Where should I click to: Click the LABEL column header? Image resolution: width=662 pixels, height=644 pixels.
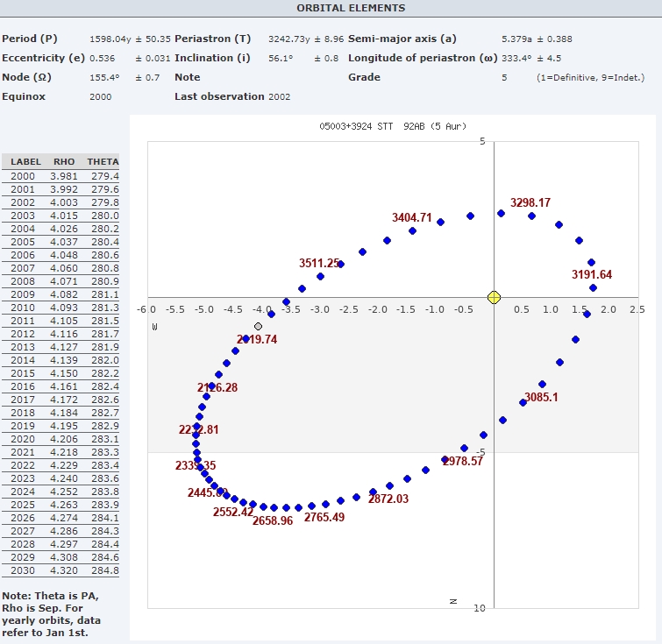point(25,162)
